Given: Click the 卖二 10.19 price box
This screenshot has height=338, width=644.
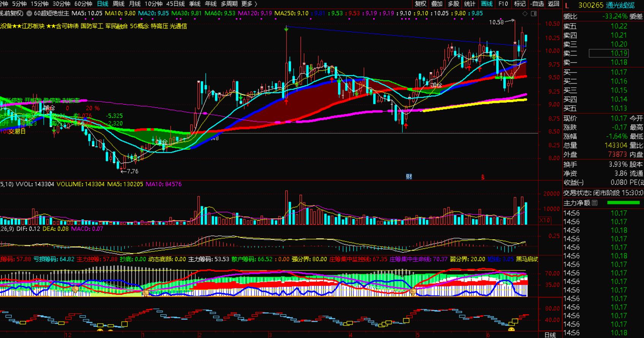Looking at the screenshot, I should 609,53.
